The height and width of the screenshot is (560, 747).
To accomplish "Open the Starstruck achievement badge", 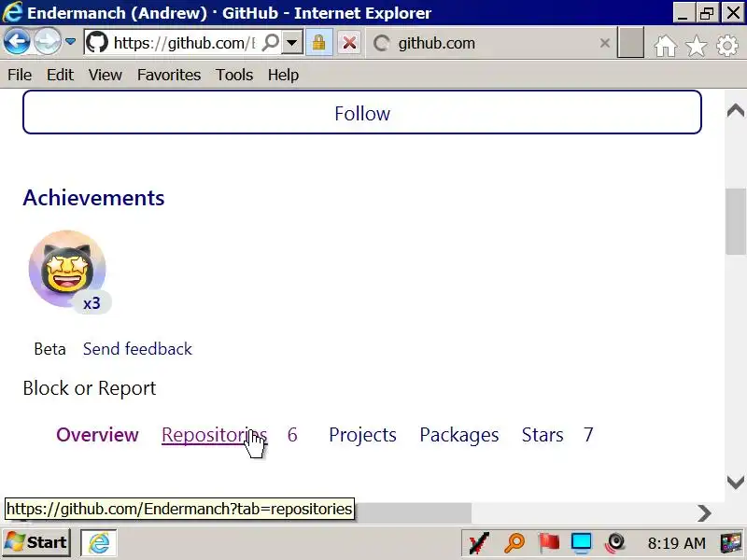I will tap(67, 269).
